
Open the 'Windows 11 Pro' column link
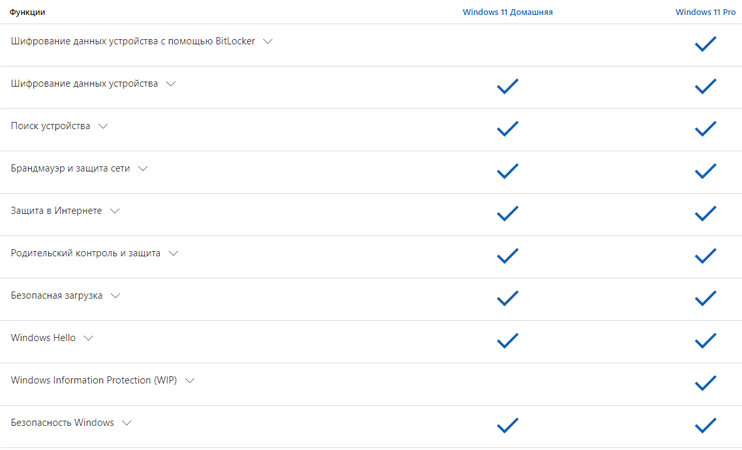point(705,12)
